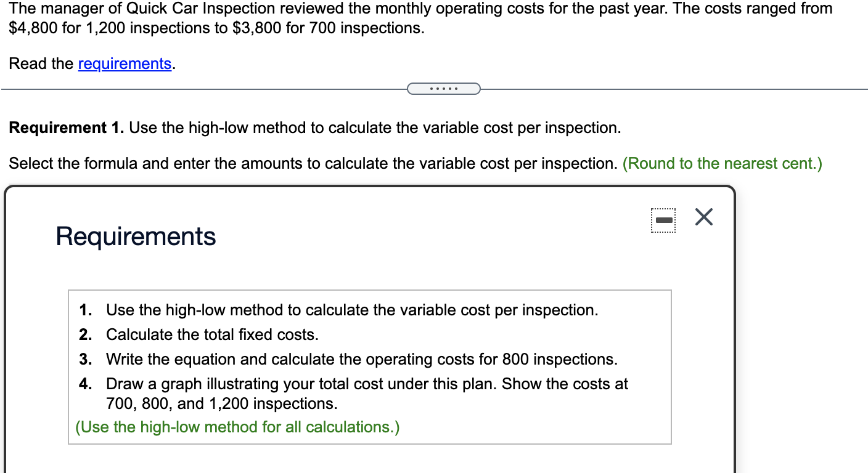Click the Requirements popup heading

click(136, 236)
